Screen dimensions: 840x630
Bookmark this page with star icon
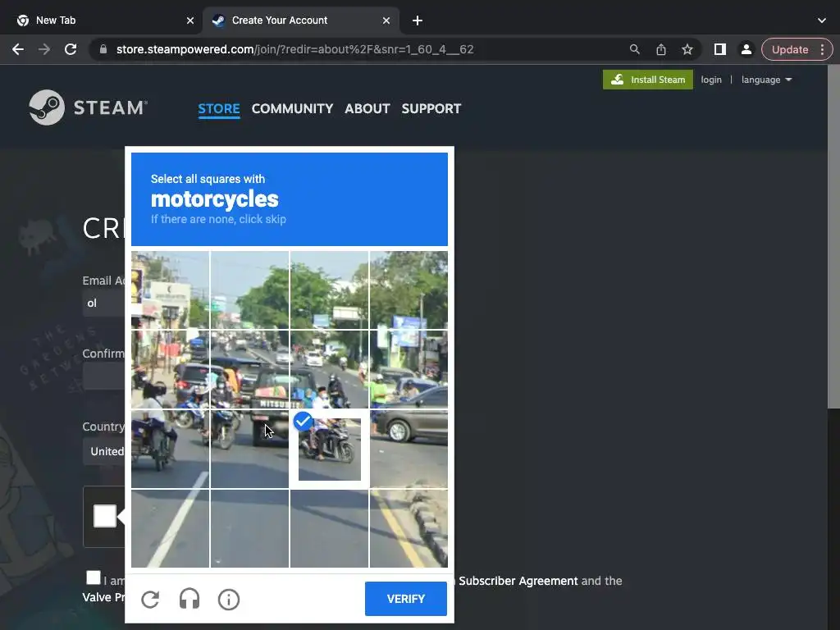[x=687, y=49]
